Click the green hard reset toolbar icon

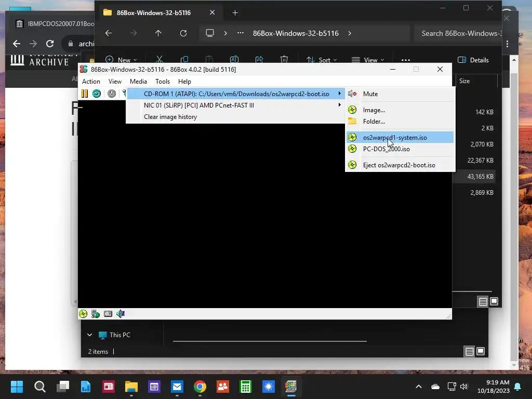pyautogui.click(x=97, y=94)
